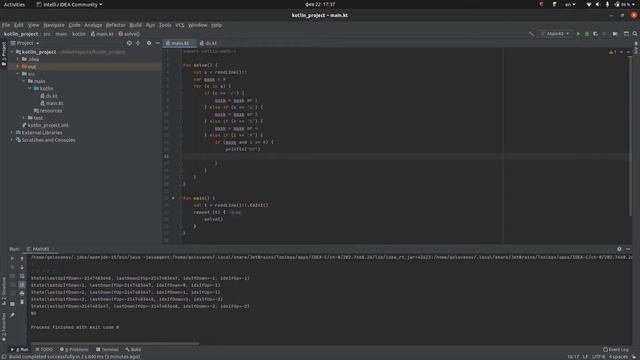Toggle the Project tool window stripe button

point(4,54)
